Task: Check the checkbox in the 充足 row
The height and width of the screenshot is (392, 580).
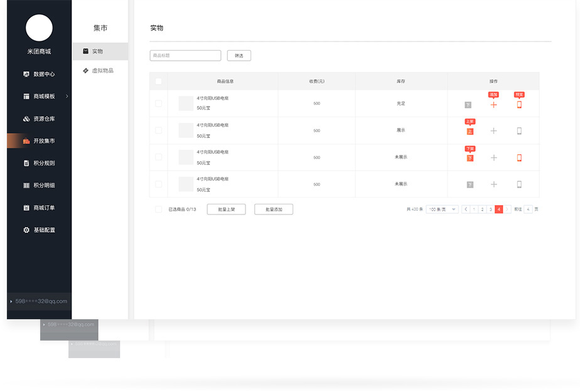Action: tap(158, 103)
